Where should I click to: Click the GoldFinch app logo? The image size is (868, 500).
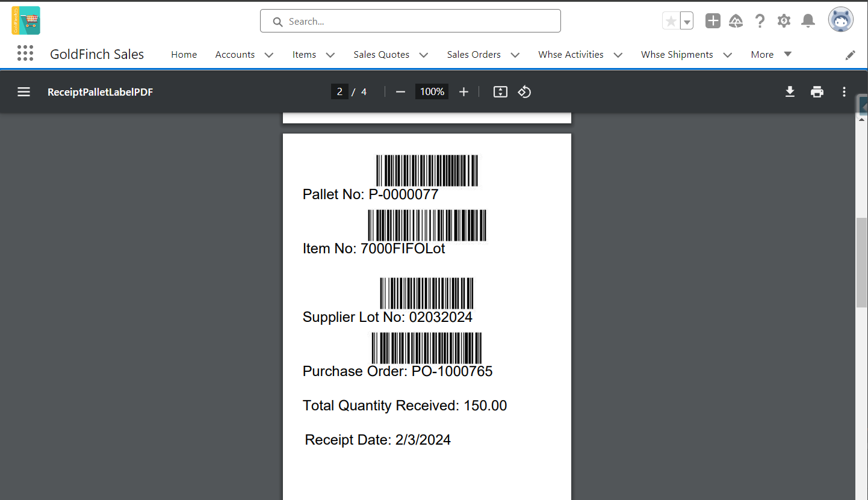pyautogui.click(x=26, y=20)
